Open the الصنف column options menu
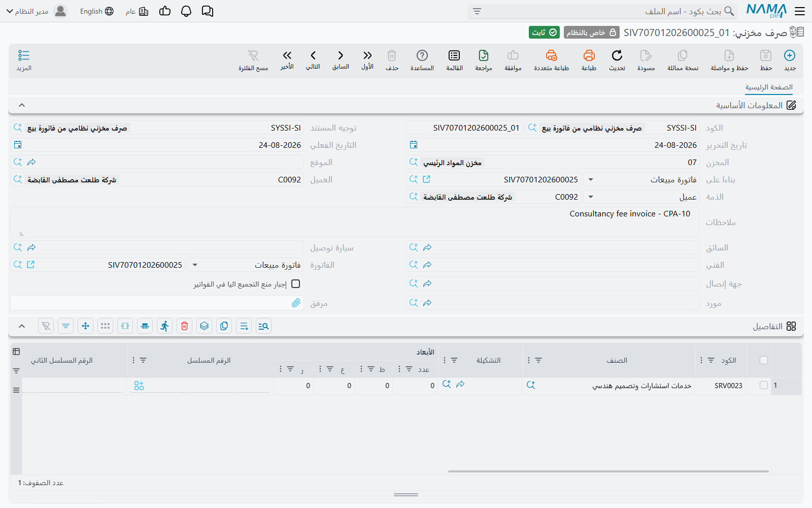The image size is (812, 508). (x=529, y=360)
